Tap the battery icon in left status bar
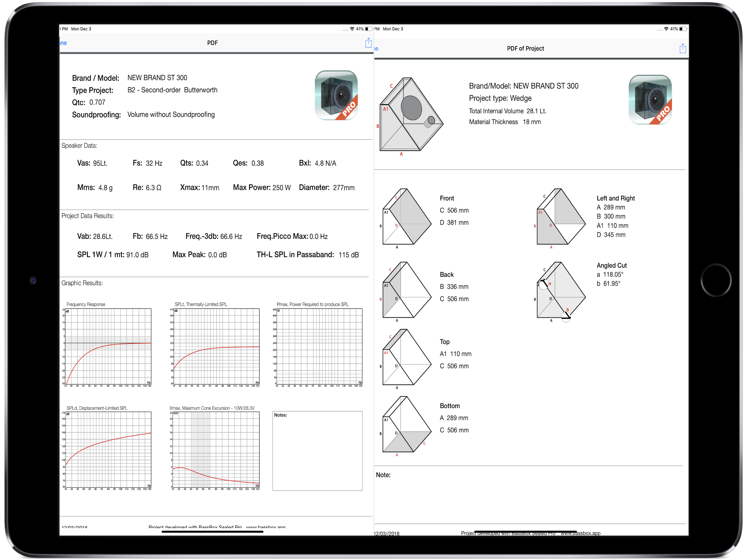 coord(368,29)
